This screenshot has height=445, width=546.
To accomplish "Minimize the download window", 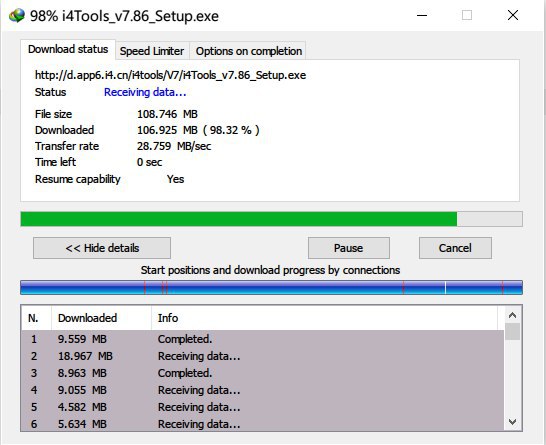I will click(x=422, y=15).
